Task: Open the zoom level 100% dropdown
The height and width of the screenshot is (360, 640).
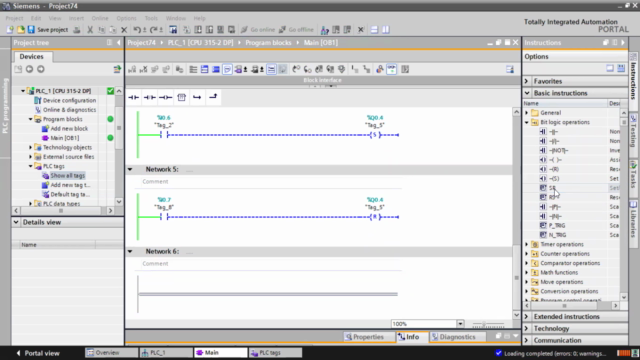Action: [x=460, y=324]
